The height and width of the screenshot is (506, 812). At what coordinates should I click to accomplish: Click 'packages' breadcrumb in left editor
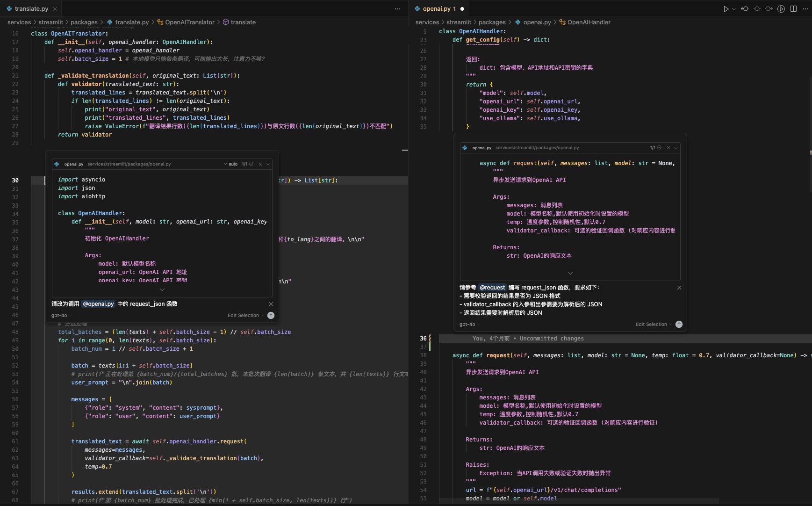tap(84, 22)
